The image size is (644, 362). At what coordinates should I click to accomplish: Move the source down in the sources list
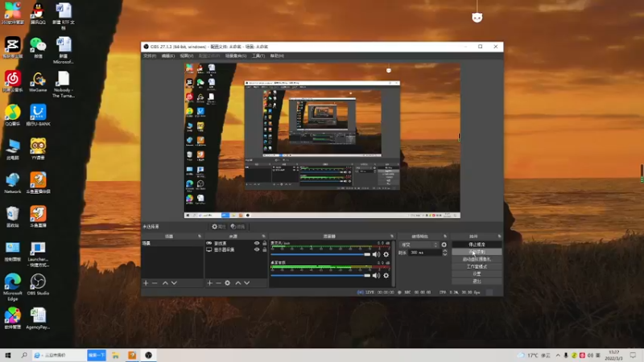[x=247, y=283]
